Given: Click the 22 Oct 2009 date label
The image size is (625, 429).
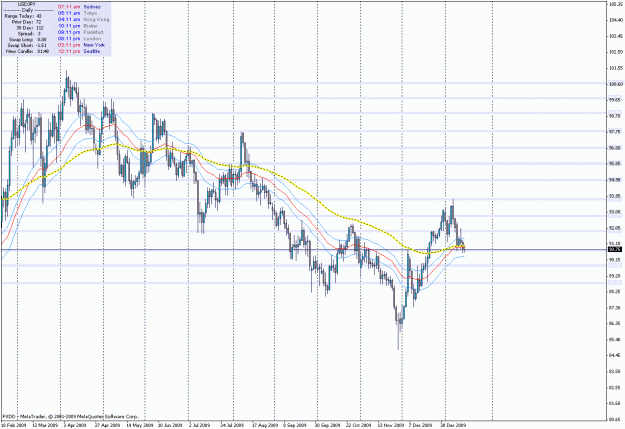Looking at the screenshot, I should 359,425.
